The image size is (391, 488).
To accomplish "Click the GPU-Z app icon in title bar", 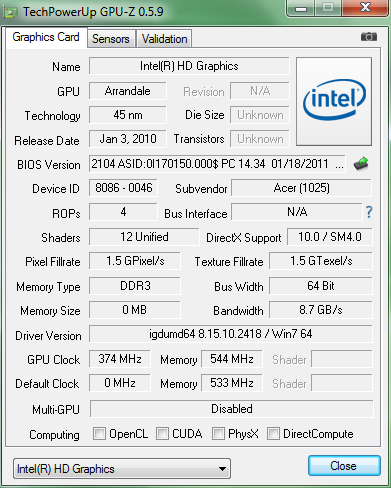I will pos(11,13).
